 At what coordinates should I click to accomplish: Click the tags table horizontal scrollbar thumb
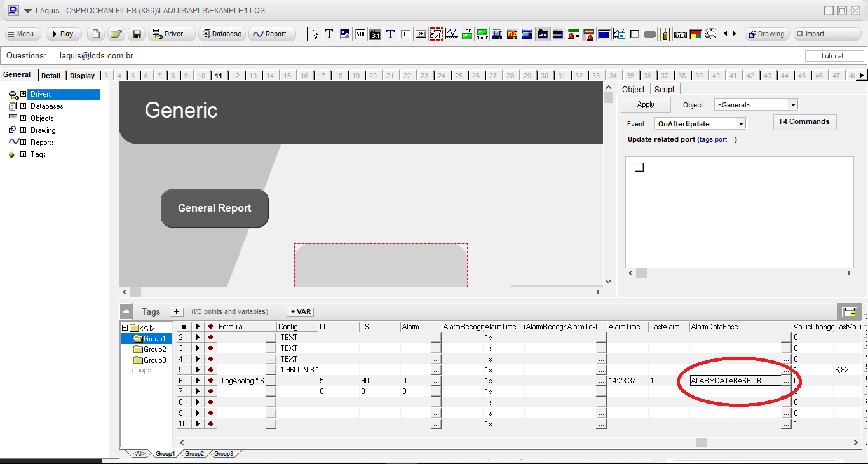coord(701,442)
